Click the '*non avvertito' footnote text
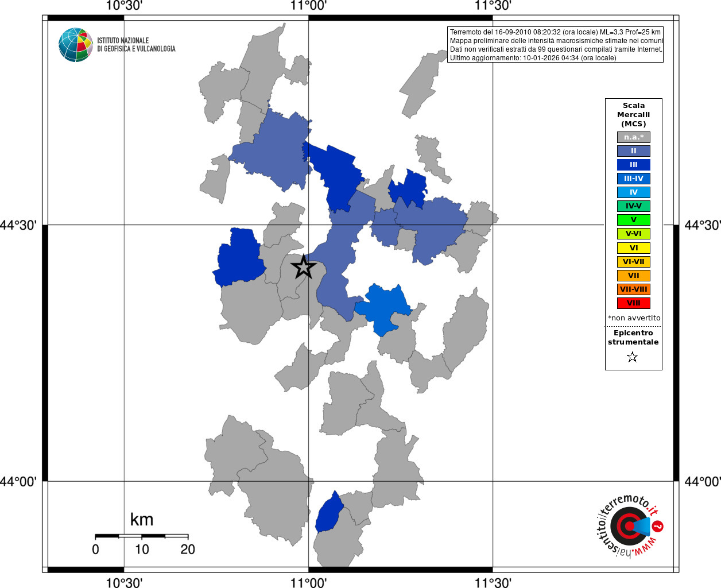The image size is (721, 588). tap(634, 318)
